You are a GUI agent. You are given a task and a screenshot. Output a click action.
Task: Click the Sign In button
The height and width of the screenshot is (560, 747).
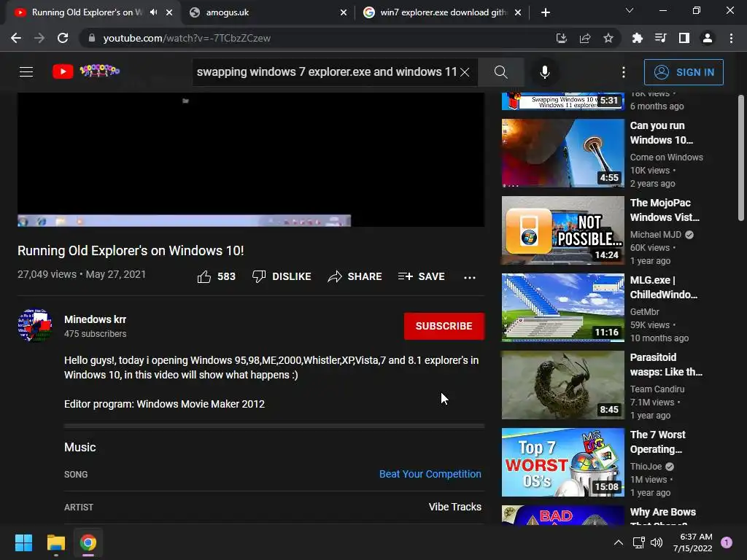click(684, 72)
